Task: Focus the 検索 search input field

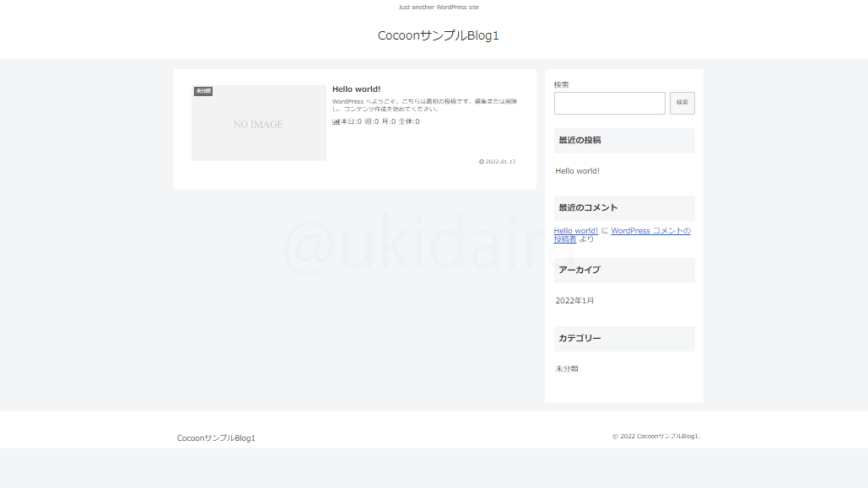Action: pos(610,103)
